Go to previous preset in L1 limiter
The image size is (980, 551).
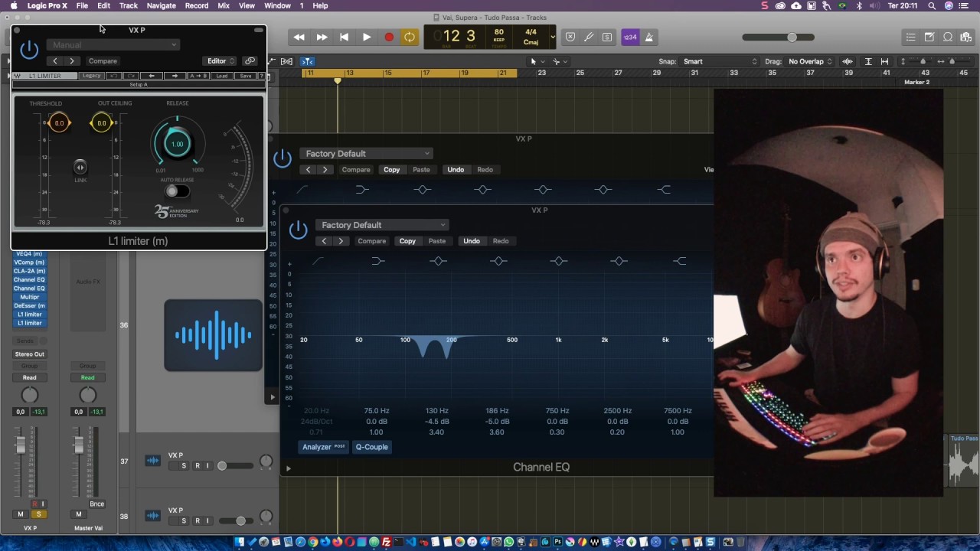55,61
